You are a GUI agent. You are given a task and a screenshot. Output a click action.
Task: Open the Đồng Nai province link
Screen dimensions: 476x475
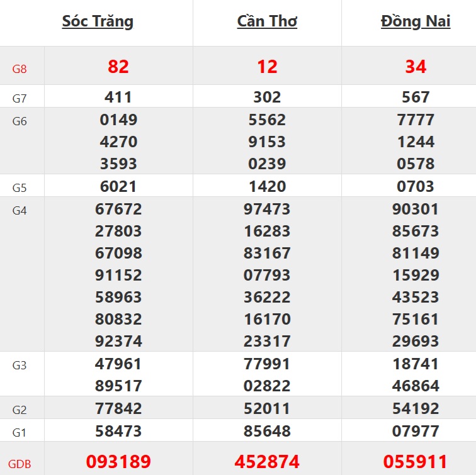(416, 21)
